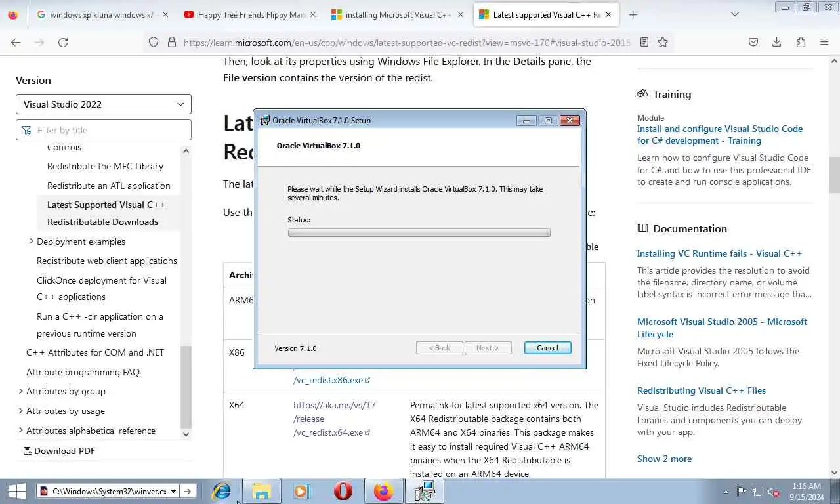Open Windows Media Player from taskbar
Screen dimensions: 840x504
(301, 491)
